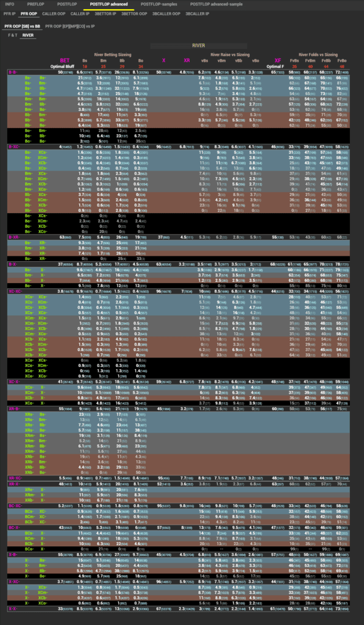Select the B-B- line row header
Image resolution: width=364 pixels, height=625 pixels.
[x=13, y=72]
